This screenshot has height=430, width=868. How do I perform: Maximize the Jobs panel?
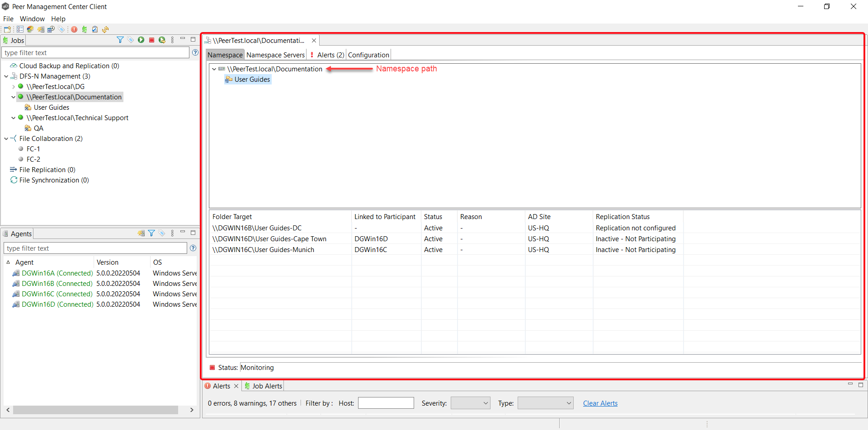(193, 39)
